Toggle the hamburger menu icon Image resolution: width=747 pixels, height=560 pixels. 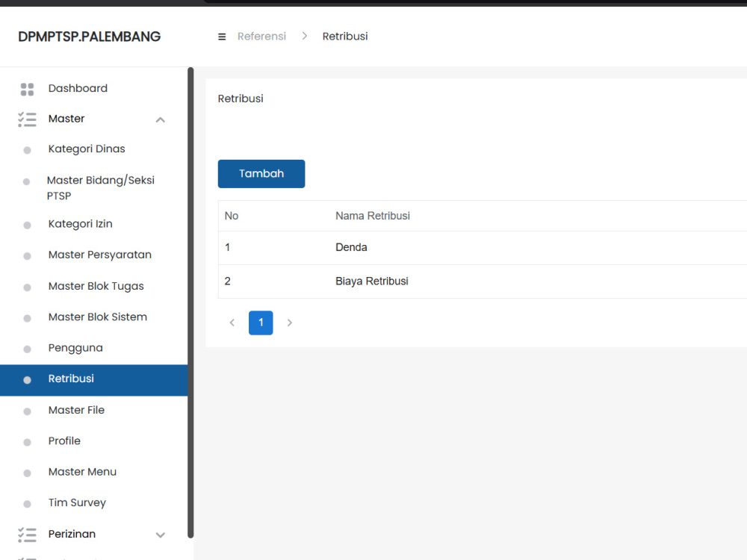(x=222, y=37)
